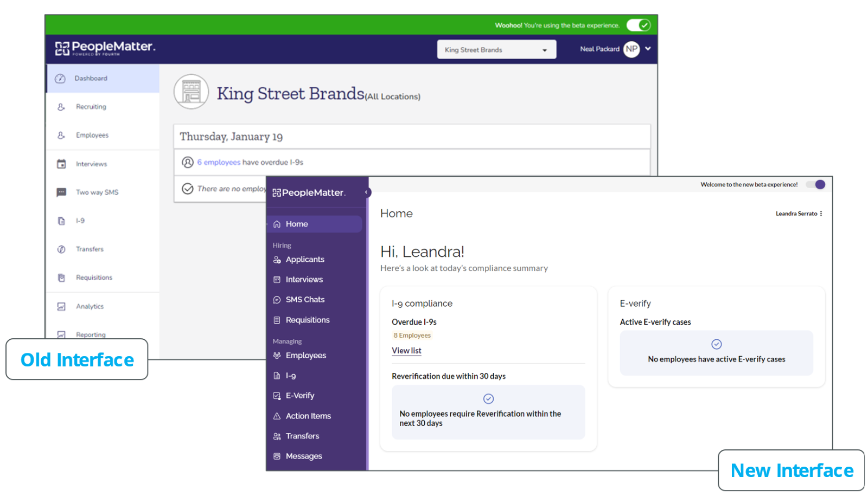This screenshot has width=868, height=503.
Task: Open Requisitions in the purple sidebar
Action: [x=307, y=320]
